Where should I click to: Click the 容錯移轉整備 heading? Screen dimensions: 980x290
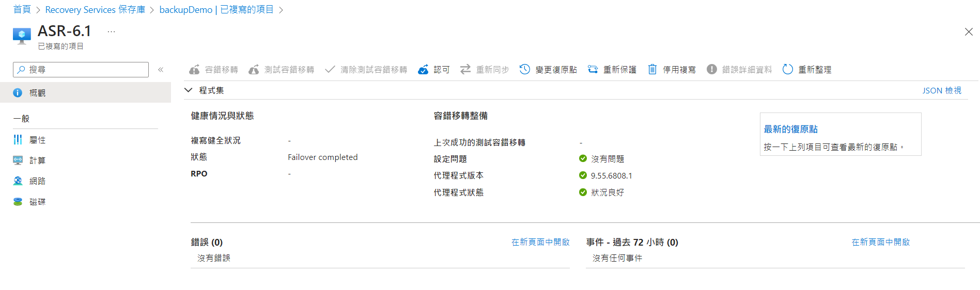point(460,116)
